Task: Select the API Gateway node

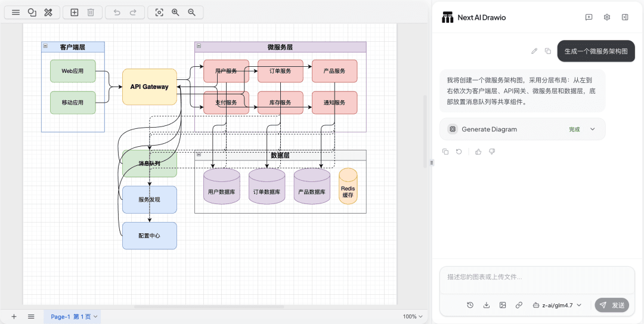Action: pos(150,87)
